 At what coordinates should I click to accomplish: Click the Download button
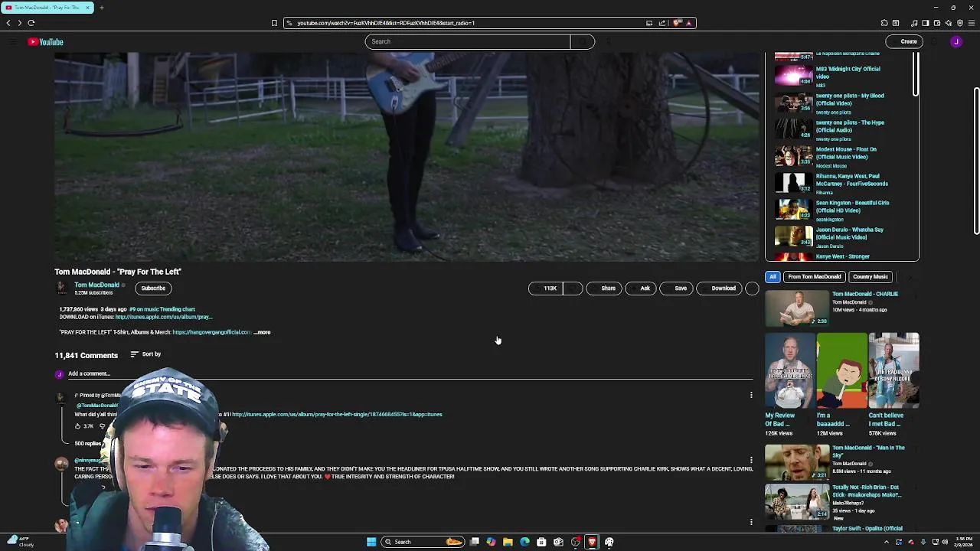point(719,289)
